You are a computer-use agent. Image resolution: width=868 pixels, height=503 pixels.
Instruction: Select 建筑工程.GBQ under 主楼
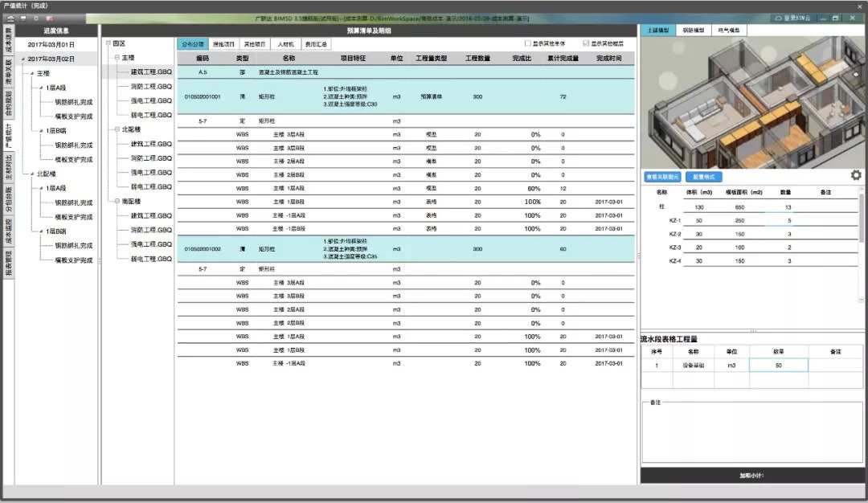click(x=151, y=72)
